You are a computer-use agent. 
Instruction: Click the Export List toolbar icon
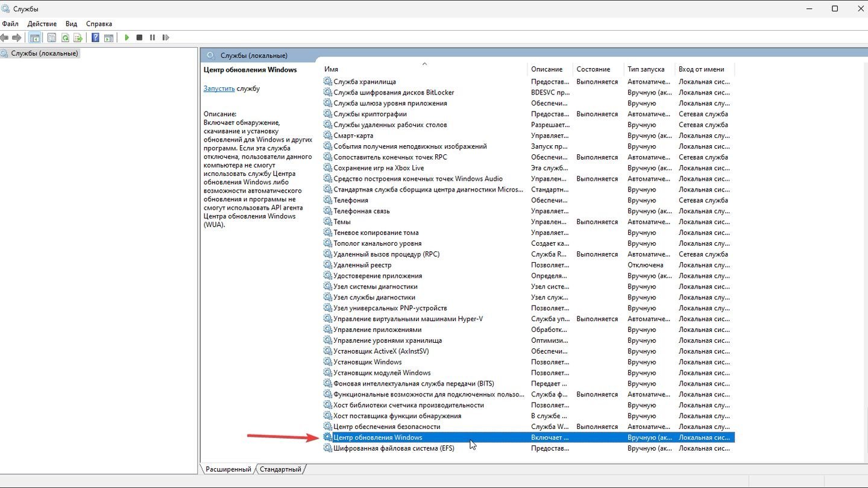[78, 37]
